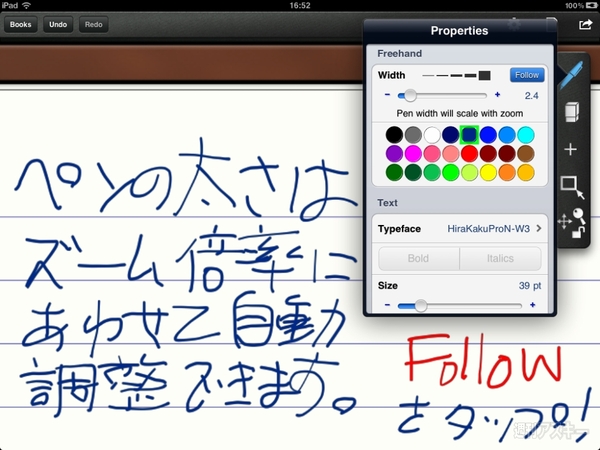Pick the yellow-green color swatch
The image size is (600, 450).
pyautogui.click(x=469, y=173)
